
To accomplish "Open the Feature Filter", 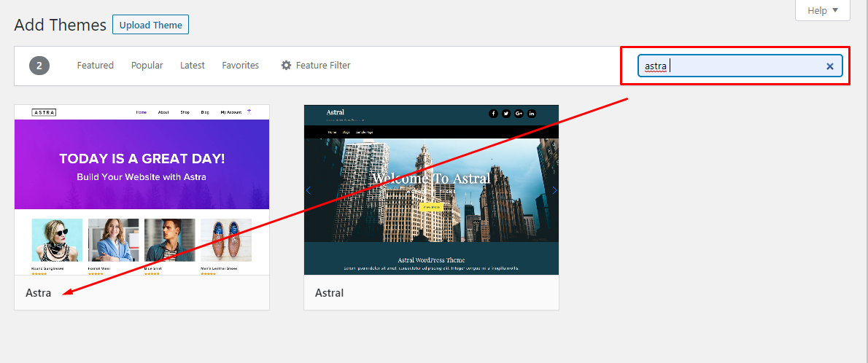I will tap(316, 66).
